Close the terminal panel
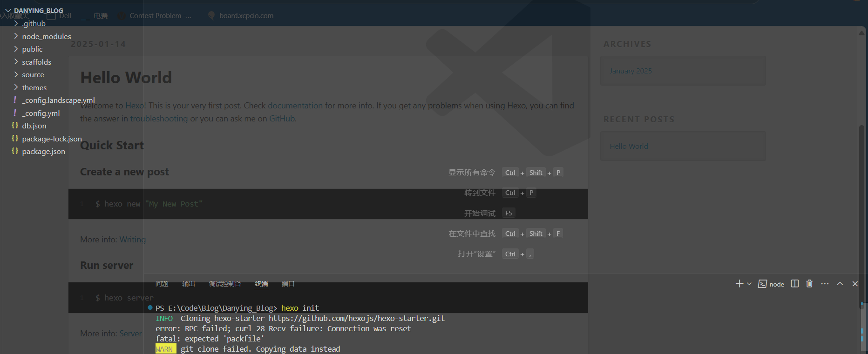The image size is (868, 354). point(855,284)
